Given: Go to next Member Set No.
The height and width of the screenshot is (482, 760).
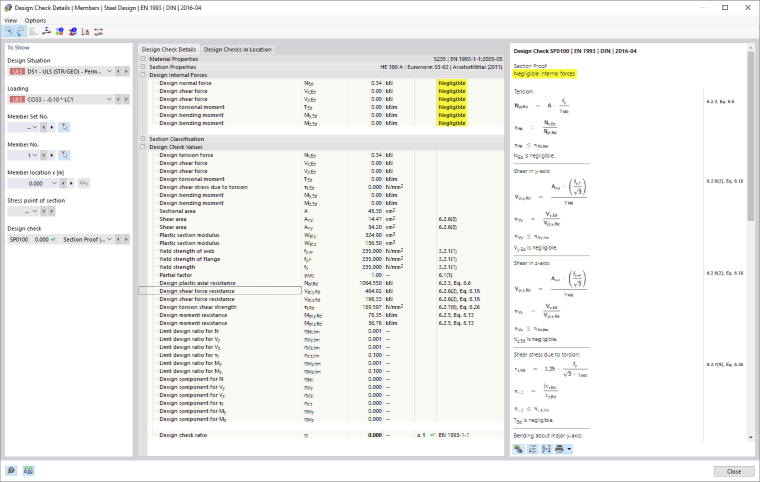Looking at the screenshot, I should 52,128.
